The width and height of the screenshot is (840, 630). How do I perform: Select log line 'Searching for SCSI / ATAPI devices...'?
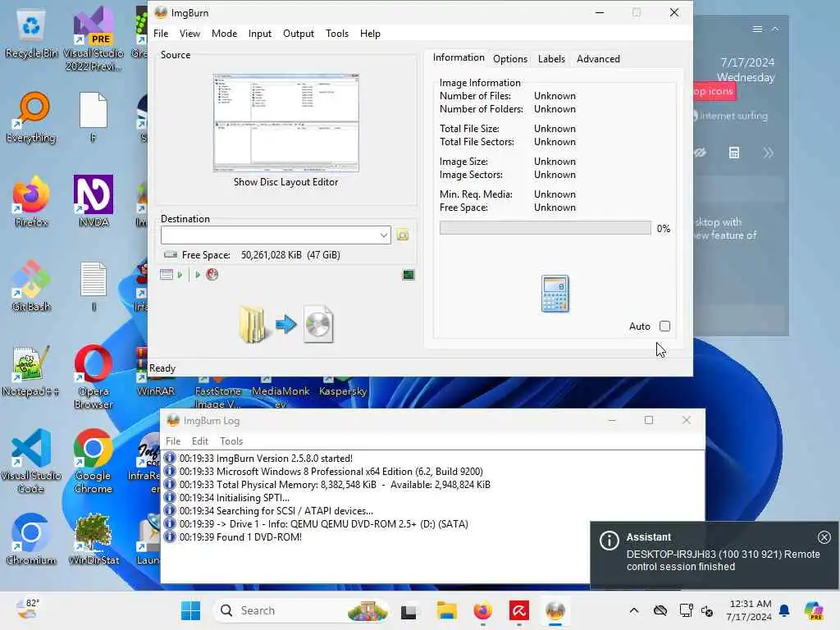[276, 511]
